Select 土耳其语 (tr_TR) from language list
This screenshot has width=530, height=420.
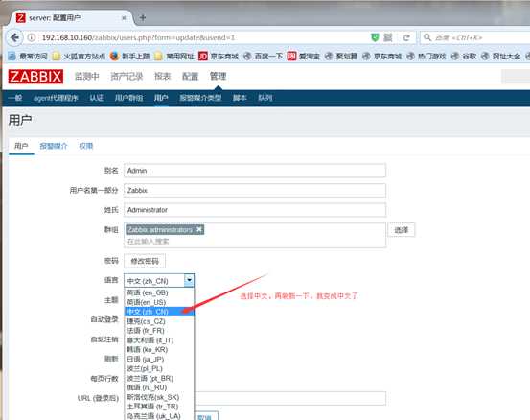pos(159,407)
